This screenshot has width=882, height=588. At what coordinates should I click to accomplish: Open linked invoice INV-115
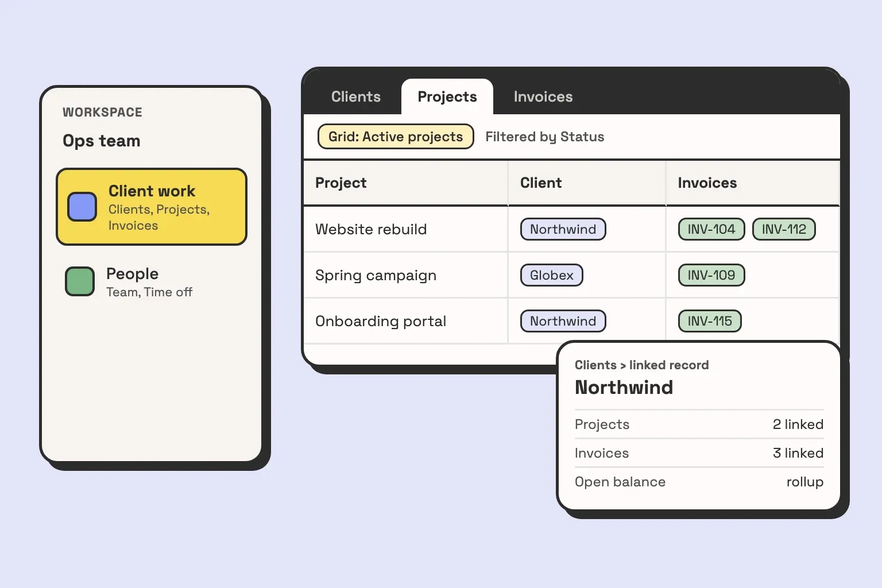[x=710, y=321]
